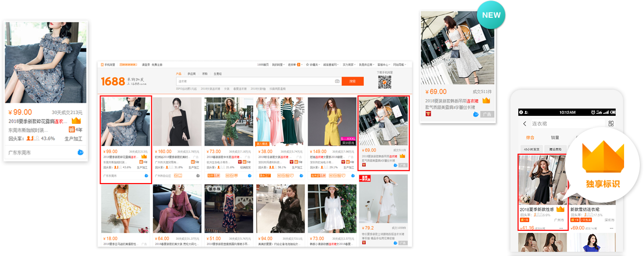This screenshot has width=644, height=256.
Task: Click the green dress ¥73.00 product image
Action: (x=229, y=121)
